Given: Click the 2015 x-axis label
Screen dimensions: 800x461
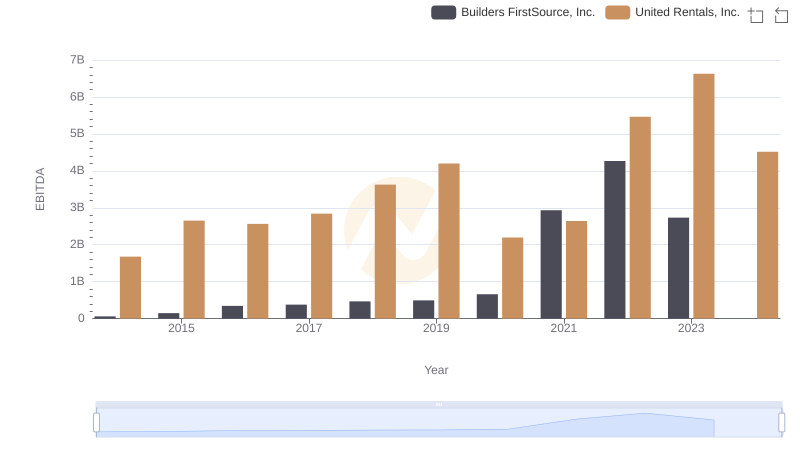Looking at the screenshot, I should pos(181,328).
